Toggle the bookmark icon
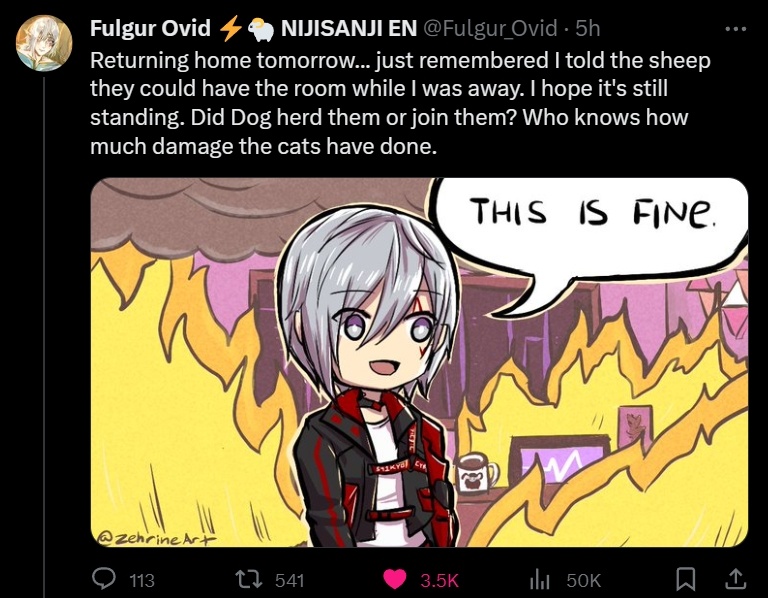 click(686, 579)
